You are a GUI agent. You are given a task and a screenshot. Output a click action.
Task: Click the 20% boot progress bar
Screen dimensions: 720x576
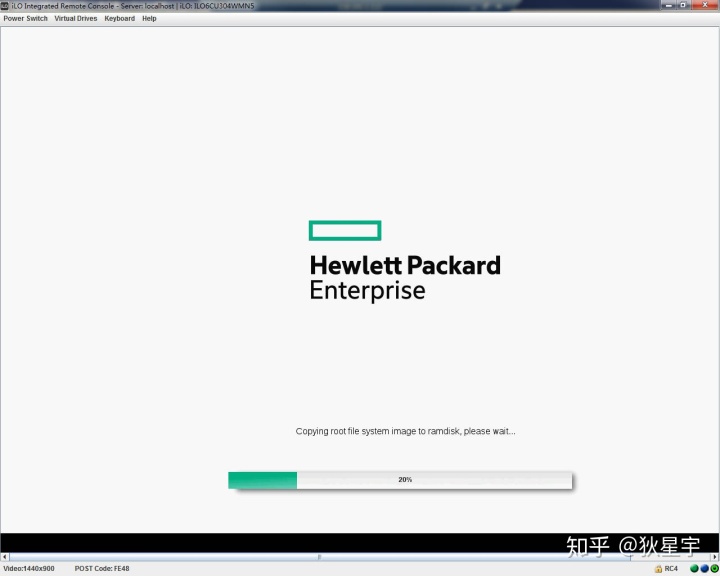pos(400,480)
